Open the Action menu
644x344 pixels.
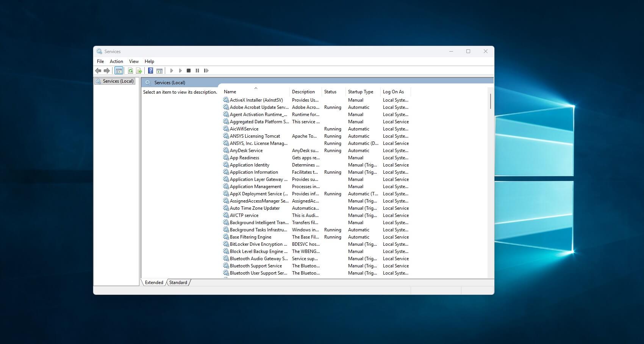[x=116, y=61]
